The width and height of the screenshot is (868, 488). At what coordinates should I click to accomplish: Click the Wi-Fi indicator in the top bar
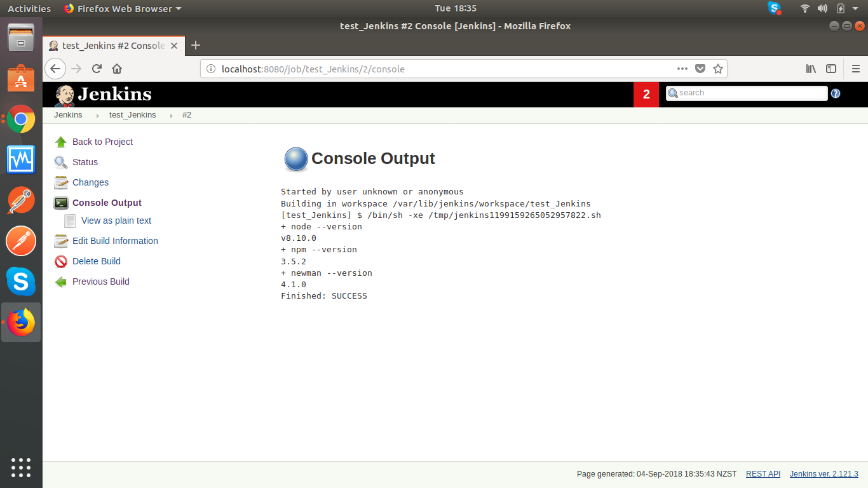click(805, 8)
